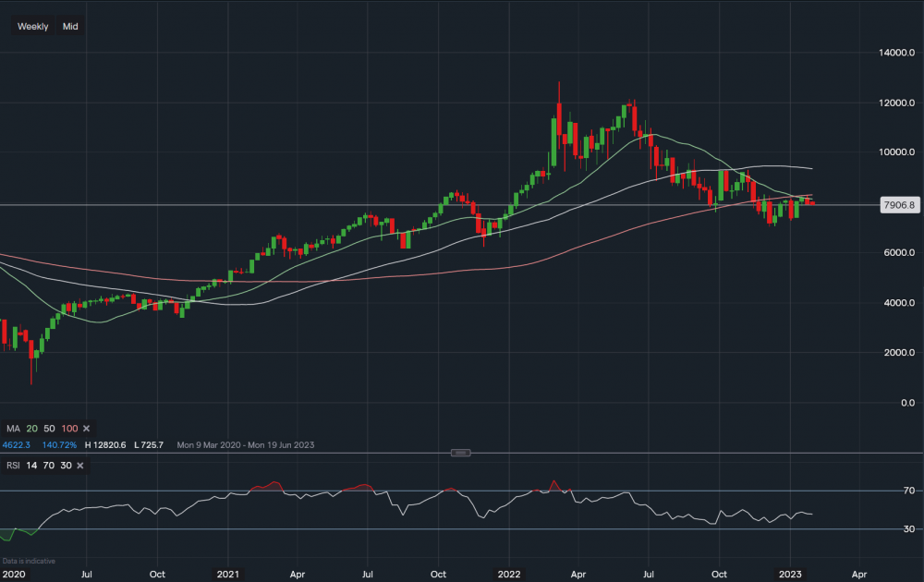Screen dimensions: 924x582
Task: Click the pane divider grip handle
Action: (x=461, y=452)
